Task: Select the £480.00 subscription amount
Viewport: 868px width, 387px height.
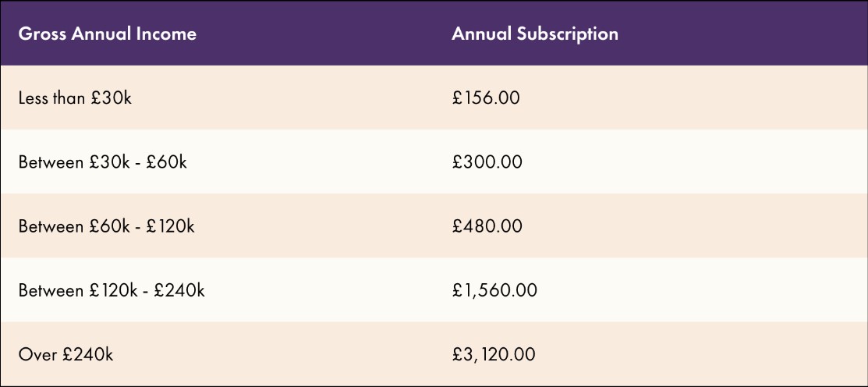Action: tap(487, 226)
